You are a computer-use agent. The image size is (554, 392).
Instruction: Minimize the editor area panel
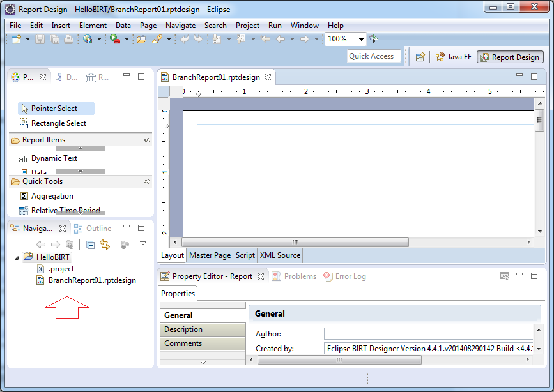coord(519,75)
